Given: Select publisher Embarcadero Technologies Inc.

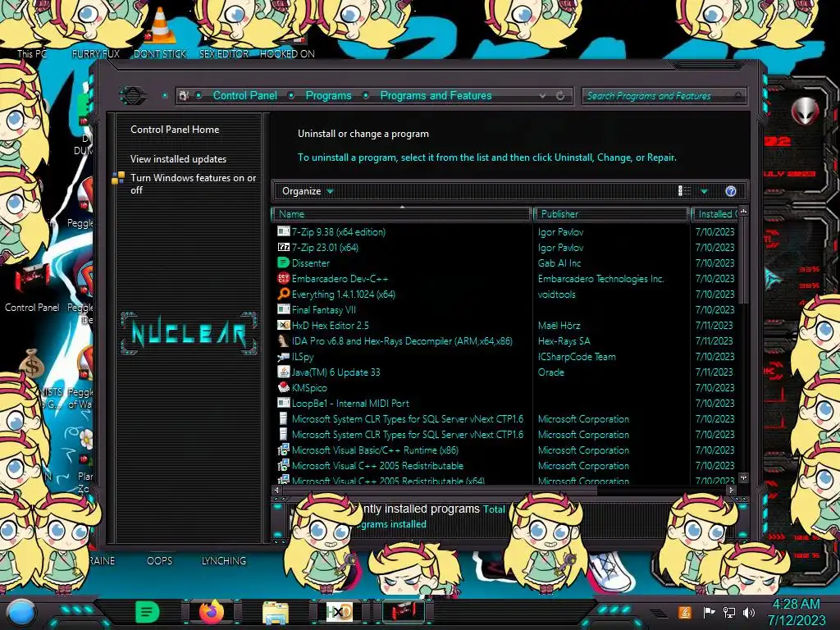Looking at the screenshot, I should (x=600, y=279).
